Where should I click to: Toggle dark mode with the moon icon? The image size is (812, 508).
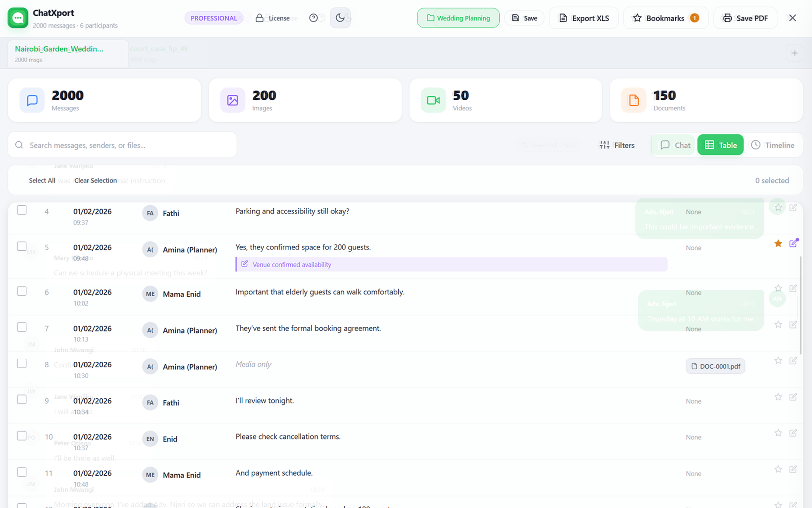click(340, 18)
